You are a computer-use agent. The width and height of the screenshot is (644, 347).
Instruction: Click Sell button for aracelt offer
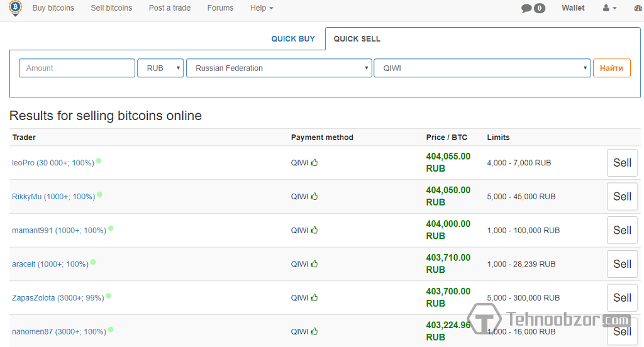(622, 263)
